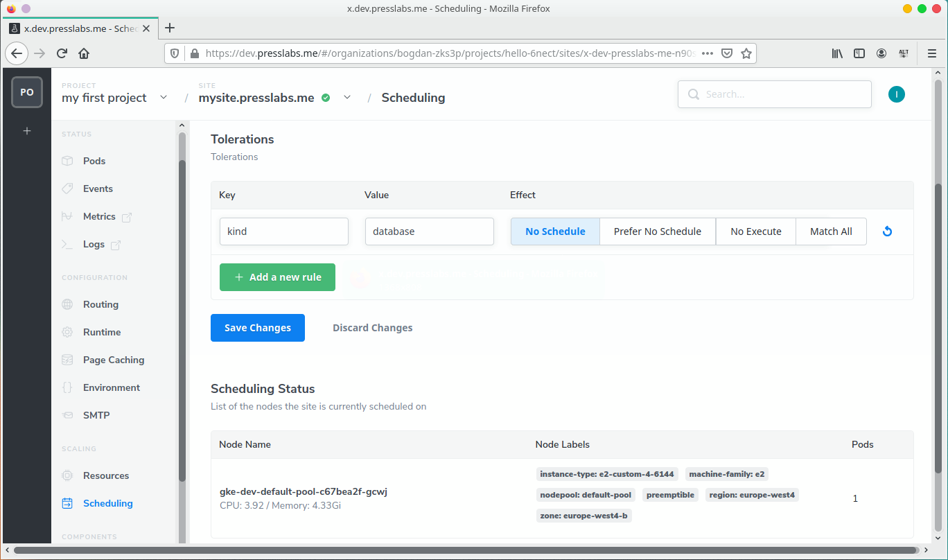The image size is (948, 560).
Task: Discard Changes to tolerations
Action: click(373, 328)
